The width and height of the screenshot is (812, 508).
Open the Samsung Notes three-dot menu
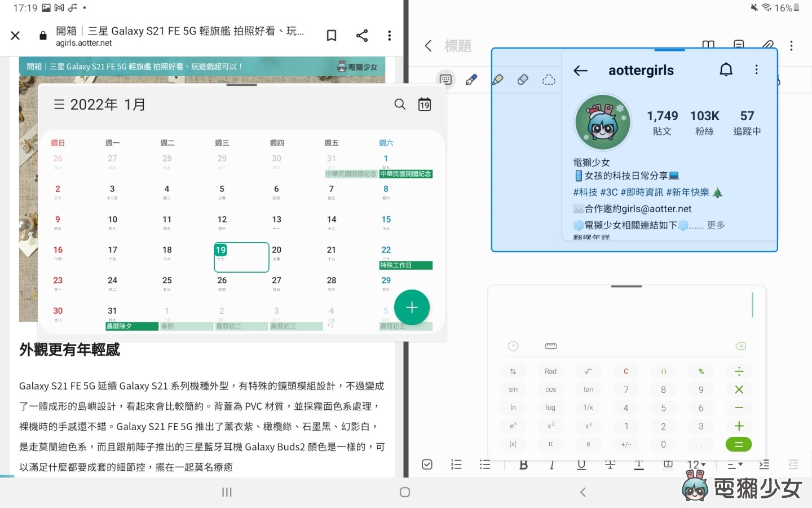click(791, 45)
